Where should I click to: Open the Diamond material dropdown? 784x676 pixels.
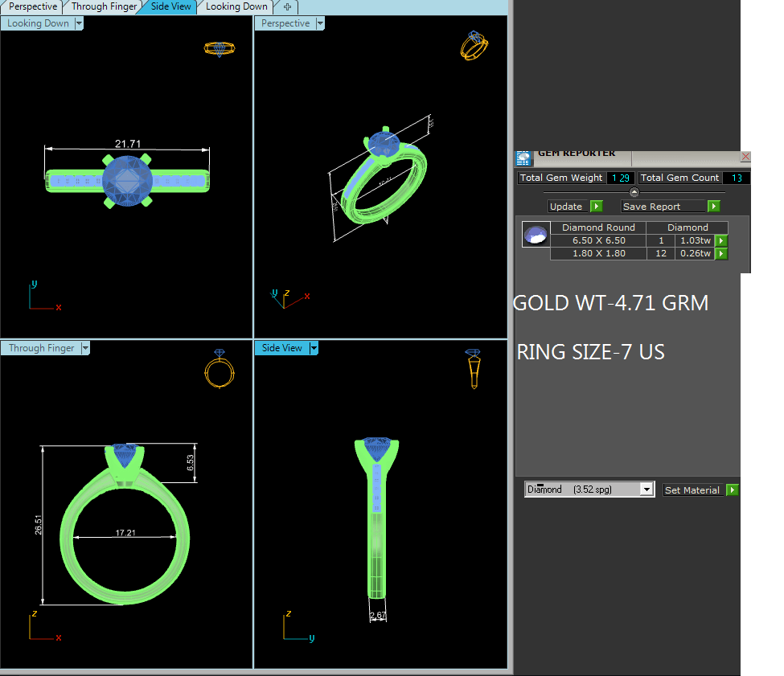click(646, 490)
